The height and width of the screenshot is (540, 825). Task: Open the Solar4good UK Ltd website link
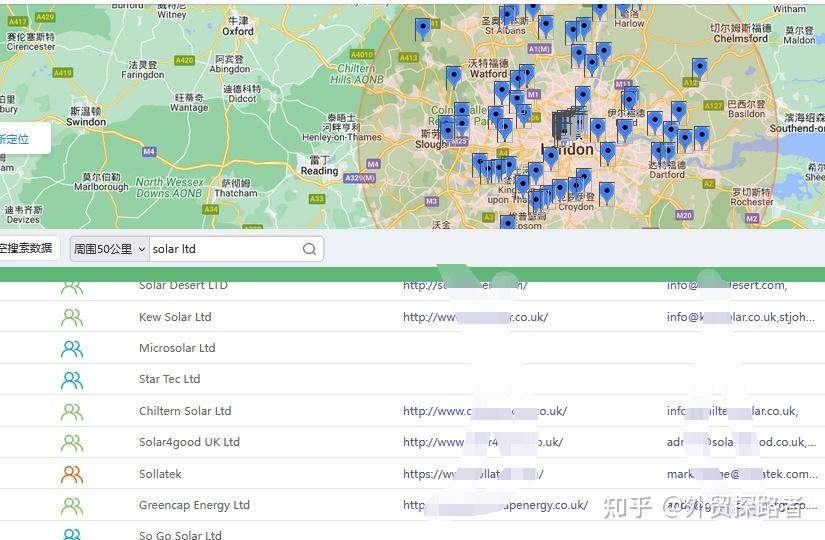pos(483,442)
